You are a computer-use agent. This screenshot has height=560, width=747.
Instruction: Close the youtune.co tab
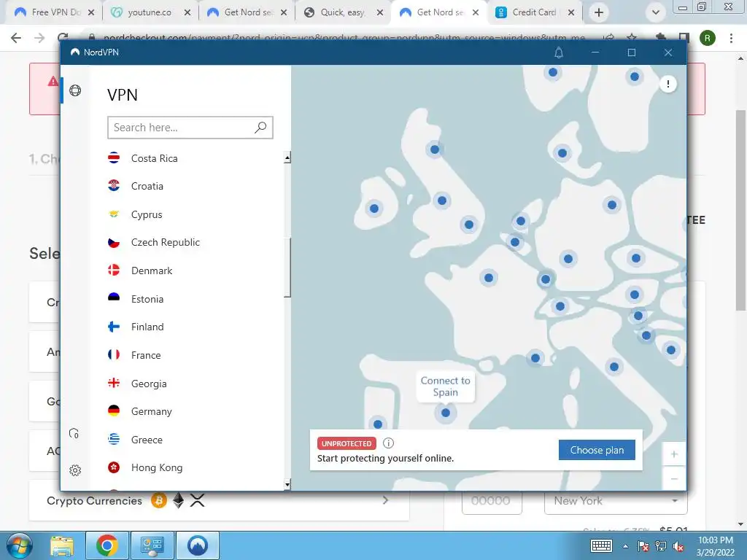pyautogui.click(x=187, y=13)
